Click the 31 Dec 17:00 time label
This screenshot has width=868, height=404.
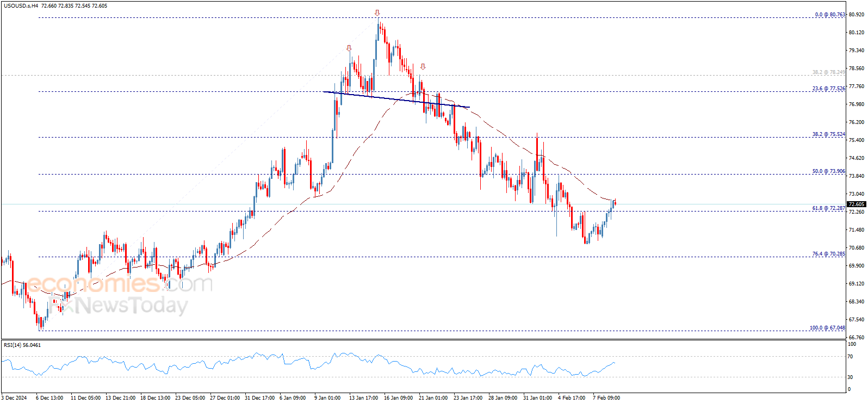[260, 398]
